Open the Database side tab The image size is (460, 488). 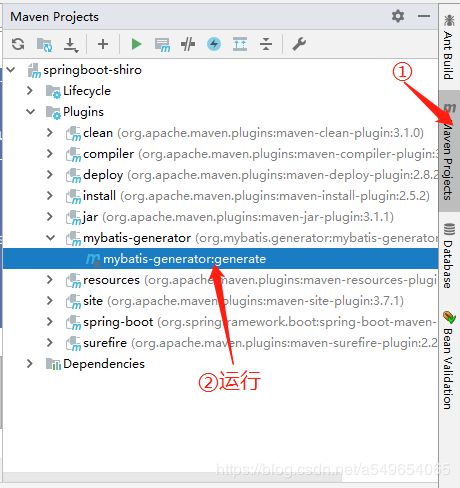pos(449,257)
